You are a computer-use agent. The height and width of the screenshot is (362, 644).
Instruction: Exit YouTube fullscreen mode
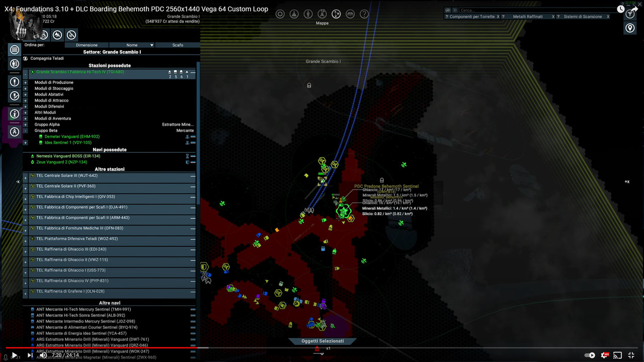(631, 355)
